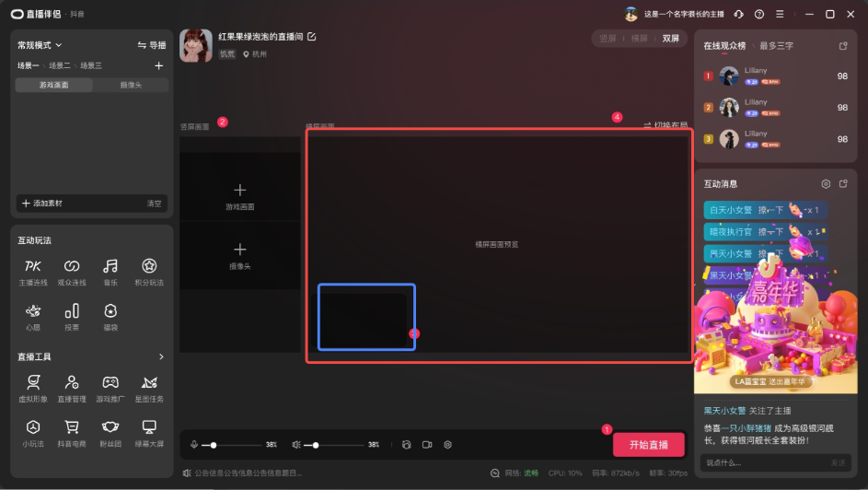
Task: Open 抖音电商 shopping cart icon
Action: 72,427
